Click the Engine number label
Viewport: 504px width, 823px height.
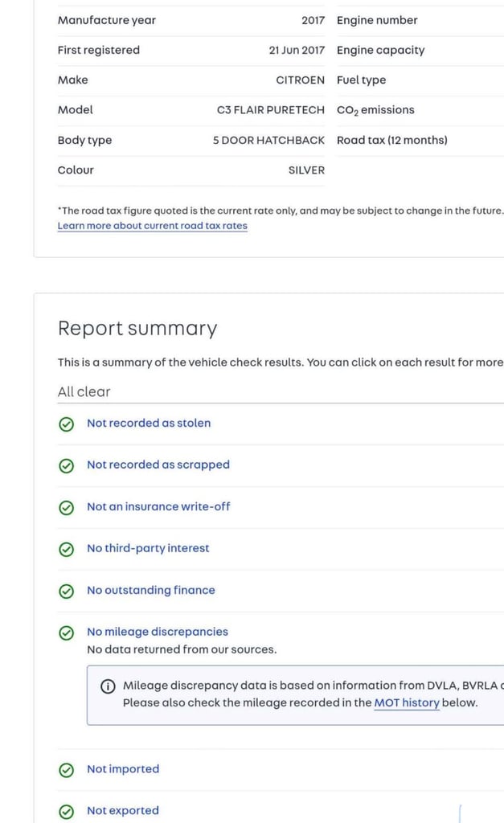377,20
